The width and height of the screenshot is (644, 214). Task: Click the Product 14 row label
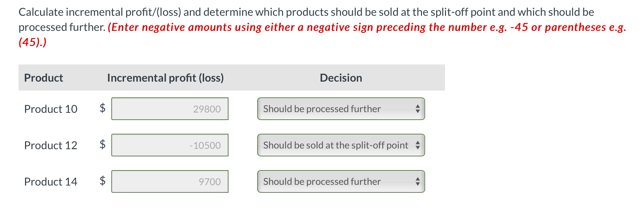tap(50, 181)
